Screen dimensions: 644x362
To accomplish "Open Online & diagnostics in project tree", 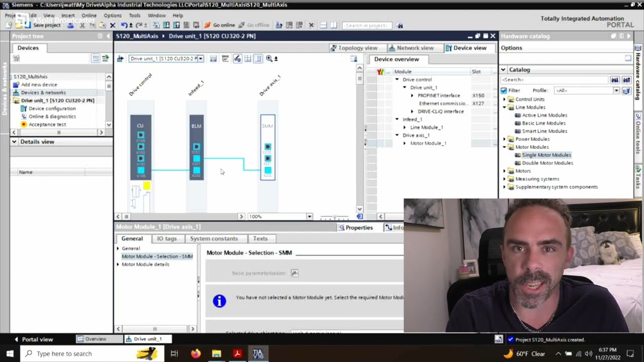I will pyautogui.click(x=24, y=117).
